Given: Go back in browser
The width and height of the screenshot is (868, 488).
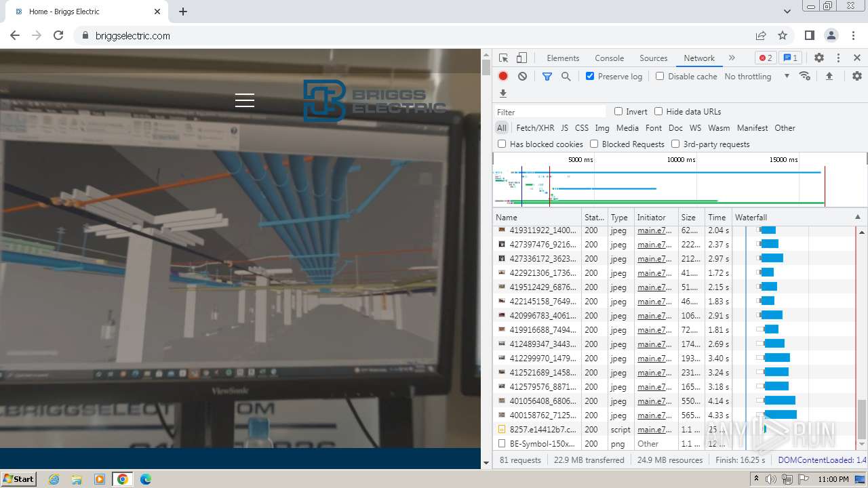Looking at the screenshot, I should pos(15,35).
